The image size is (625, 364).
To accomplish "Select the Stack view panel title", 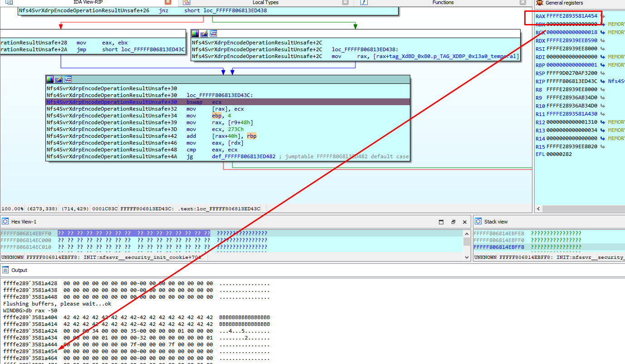I will (x=496, y=222).
